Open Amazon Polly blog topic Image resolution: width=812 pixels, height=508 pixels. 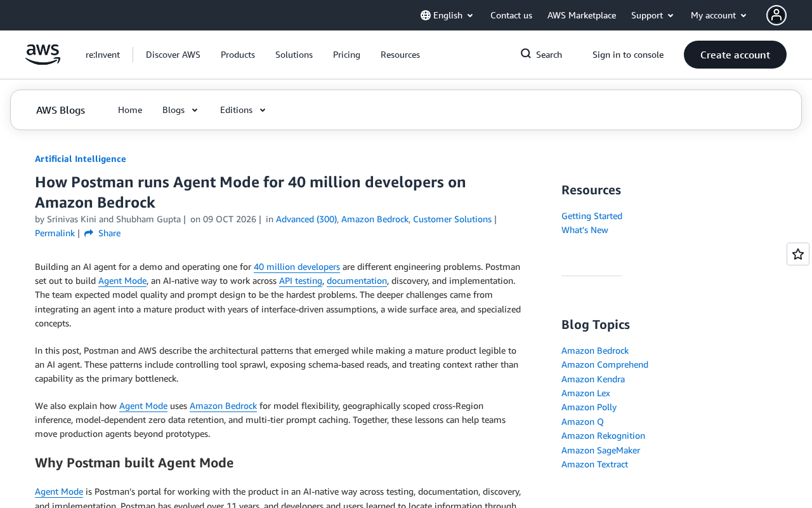tap(589, 407)
